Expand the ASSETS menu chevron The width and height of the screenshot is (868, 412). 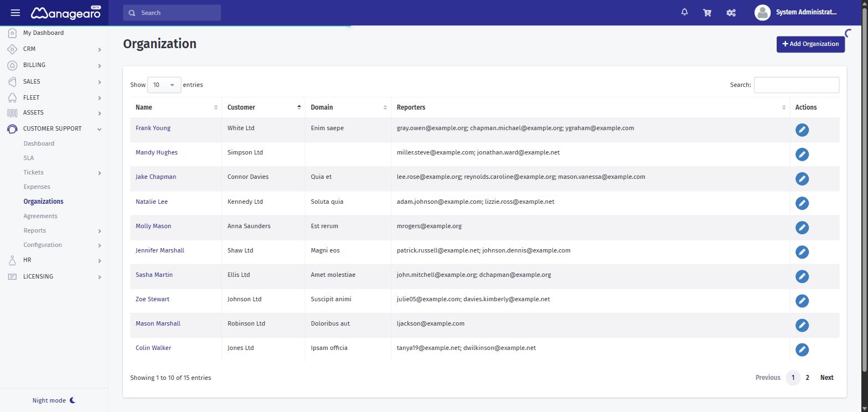pos(100,114)
